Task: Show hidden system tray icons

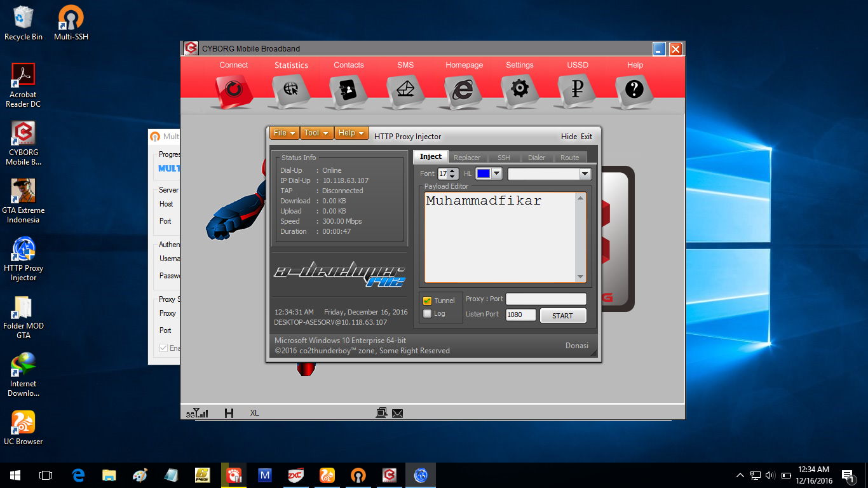Action: [740, 475]
